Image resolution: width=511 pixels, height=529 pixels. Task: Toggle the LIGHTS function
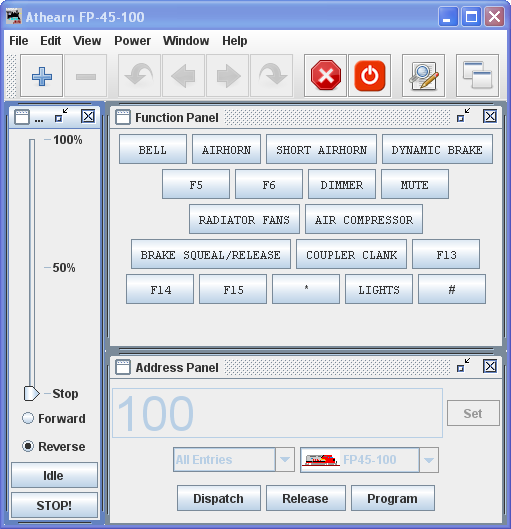(x=379, y=289)
